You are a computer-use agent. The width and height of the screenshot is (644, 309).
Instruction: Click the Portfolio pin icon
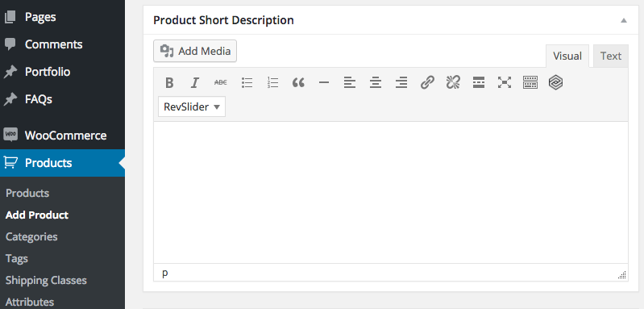[10, 72]
